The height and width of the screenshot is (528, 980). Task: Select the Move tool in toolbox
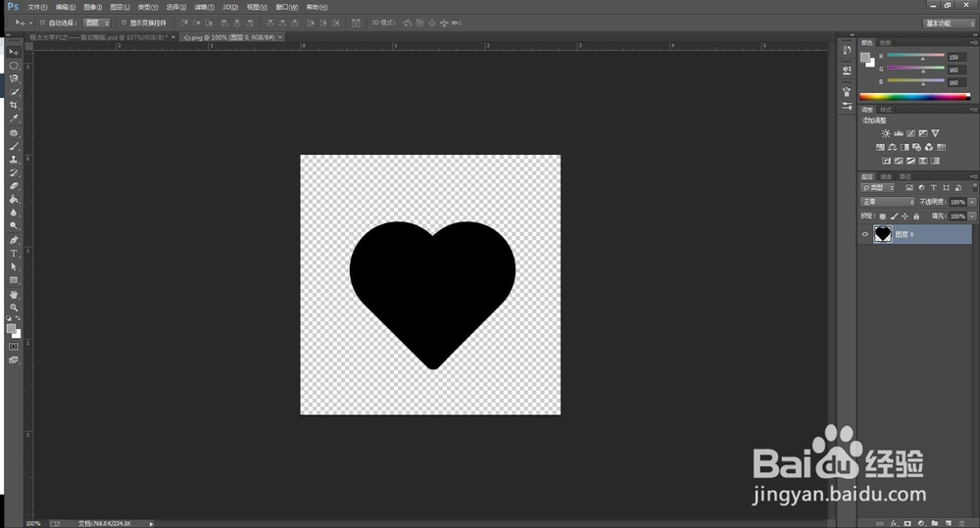pos(14,52)
